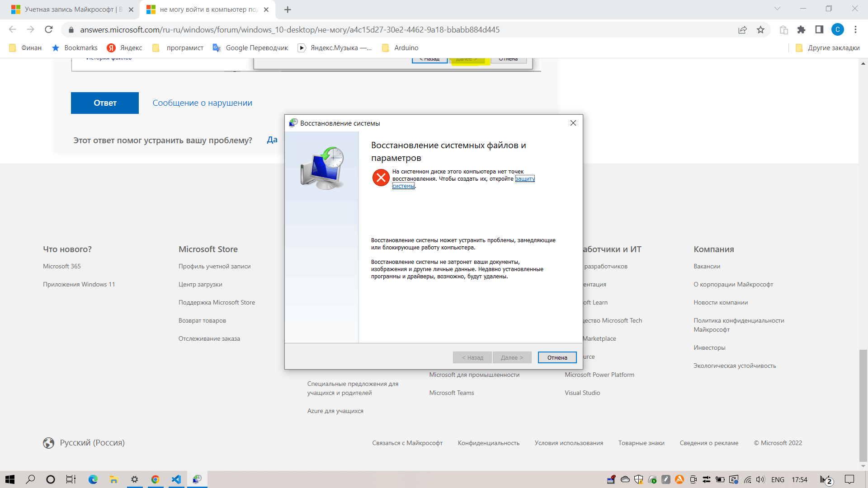Go back to previous page
This screenshot has height=488, width=868.
pos(12,30)
